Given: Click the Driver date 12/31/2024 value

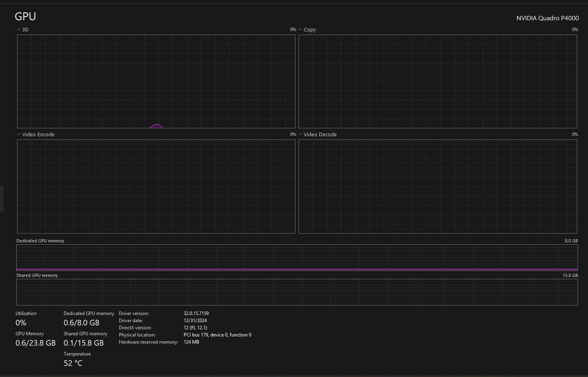Looking at the screenshot, I should pyautogui.click(x=195, y=321).
